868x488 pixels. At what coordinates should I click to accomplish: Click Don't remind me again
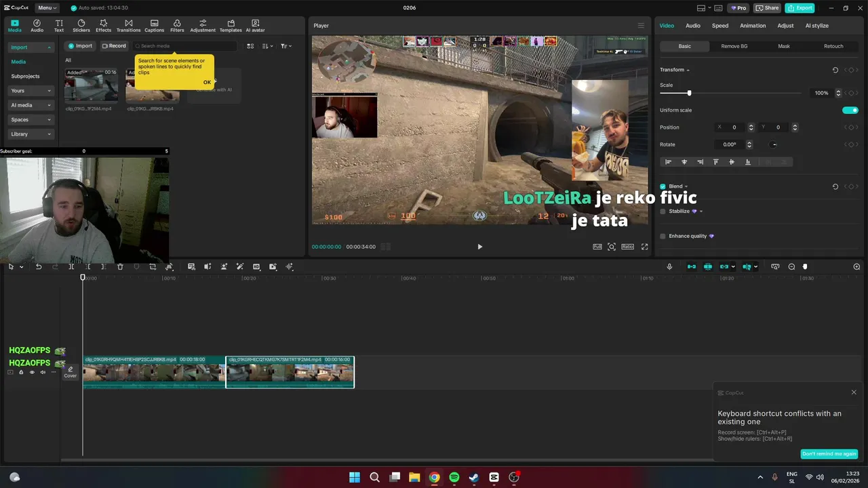click(829, 453)
